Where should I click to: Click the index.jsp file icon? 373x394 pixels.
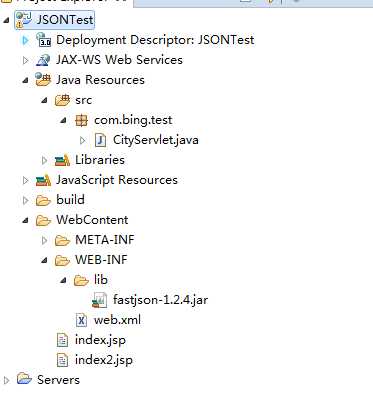point(62,340)
